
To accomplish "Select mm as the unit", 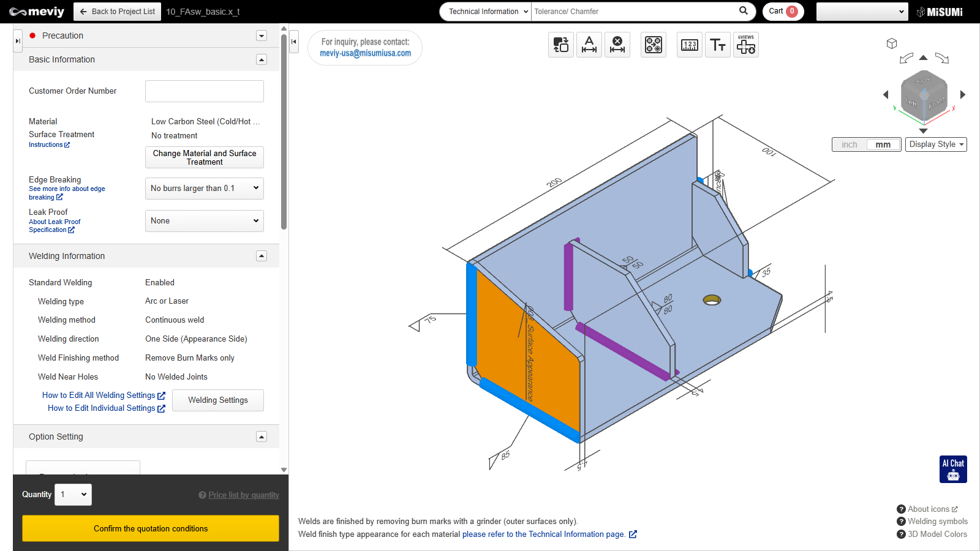I will (883, 144).
